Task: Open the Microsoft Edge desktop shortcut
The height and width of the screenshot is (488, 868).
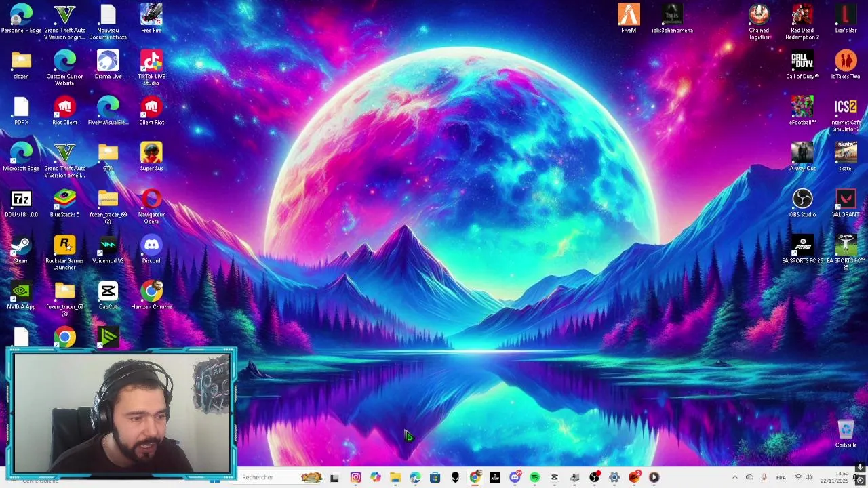Action: 21,157
